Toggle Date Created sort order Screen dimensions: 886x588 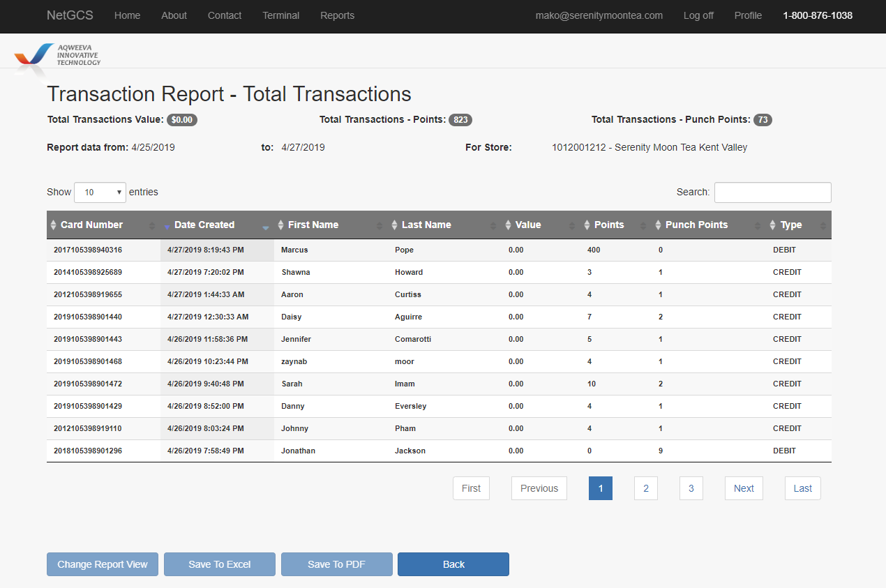coord(204,225)
